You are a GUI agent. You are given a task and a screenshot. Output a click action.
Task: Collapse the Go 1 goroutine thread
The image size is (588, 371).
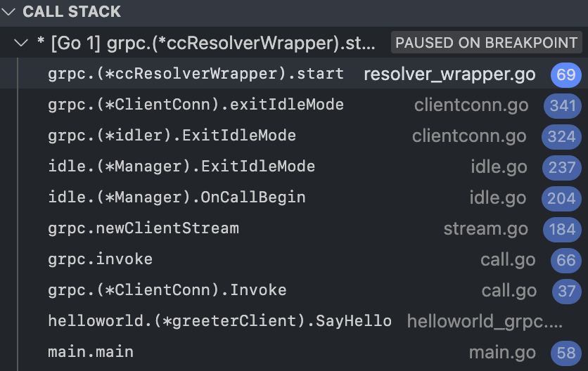[x=21, y=43]
